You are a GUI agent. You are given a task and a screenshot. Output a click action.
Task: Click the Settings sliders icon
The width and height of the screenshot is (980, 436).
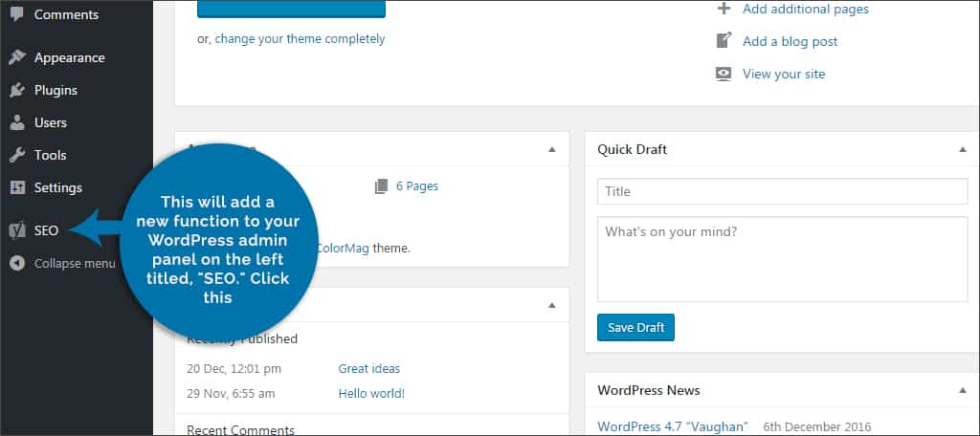pos(17,187)
